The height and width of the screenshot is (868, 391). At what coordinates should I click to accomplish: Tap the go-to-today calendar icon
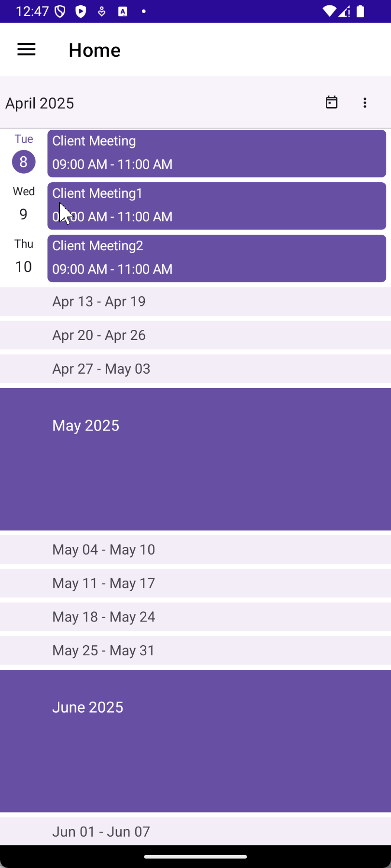click(332, 102)
